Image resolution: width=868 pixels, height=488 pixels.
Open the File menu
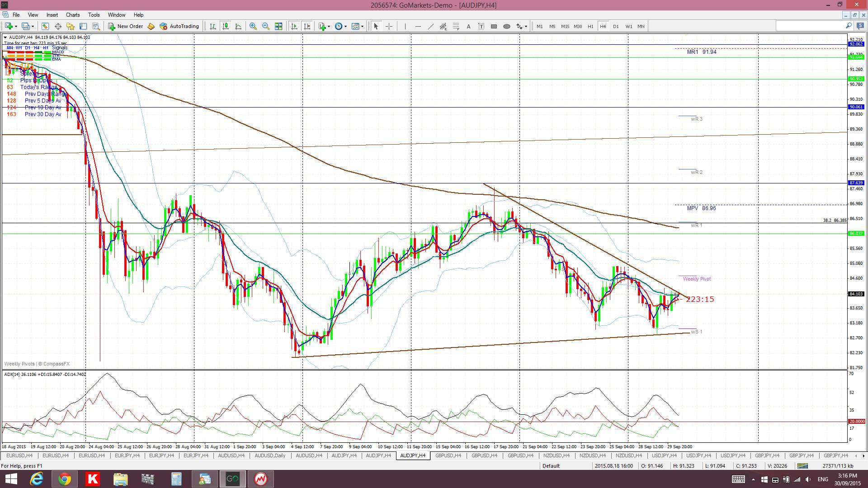[16, 15]
